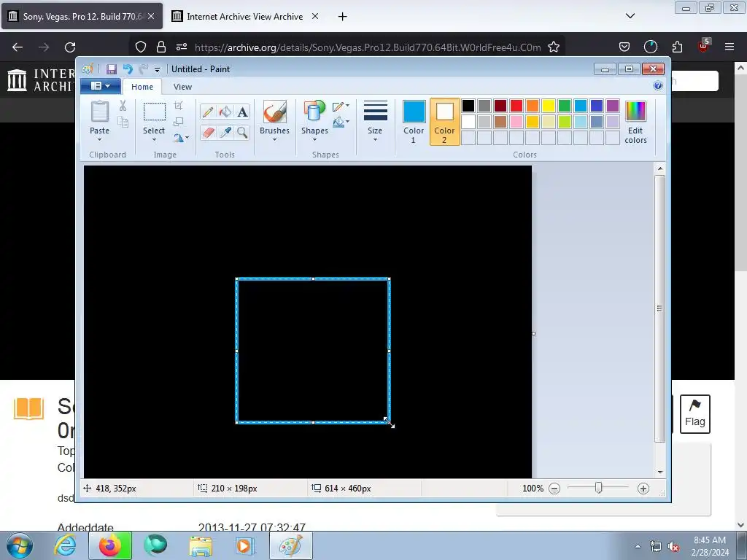The height and width of the screenshot is (560, 747).
Task: Pick the red color swatch
Action: 516,105
